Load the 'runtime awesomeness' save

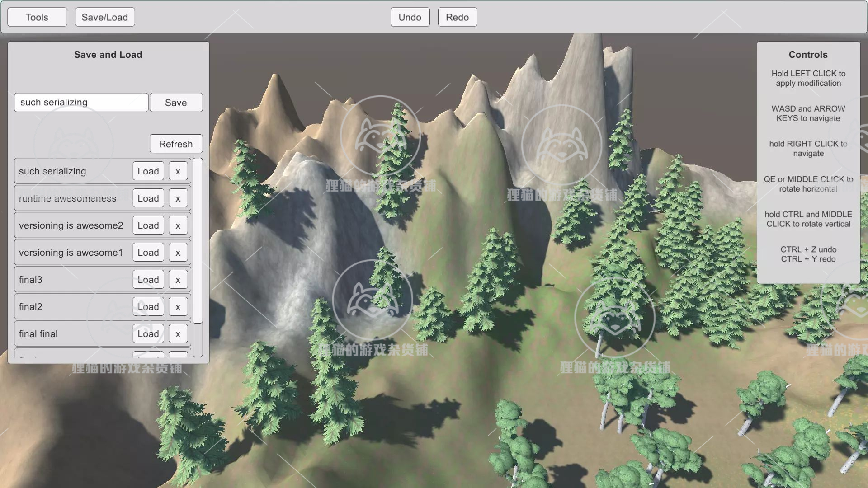tap(148, 198)
